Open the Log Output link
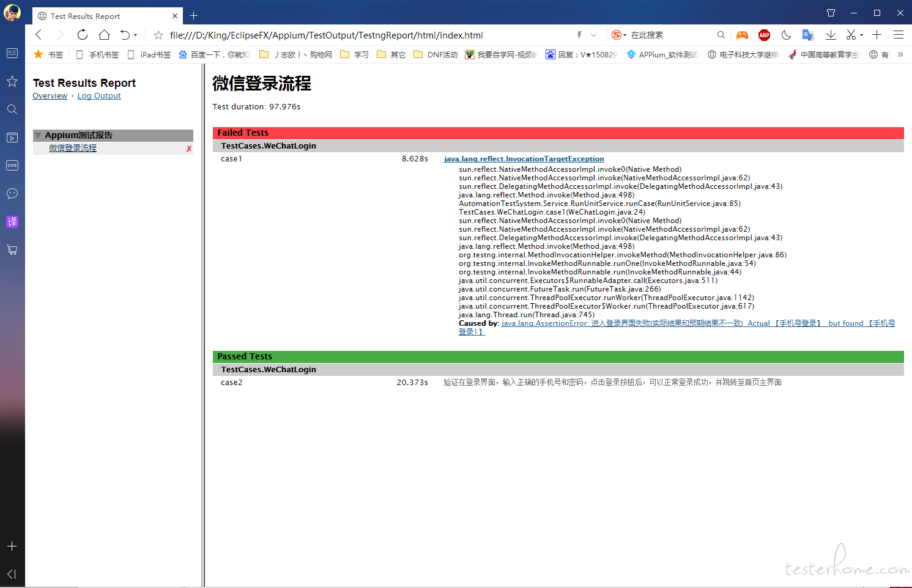The image size is (912, 588). 99,96
